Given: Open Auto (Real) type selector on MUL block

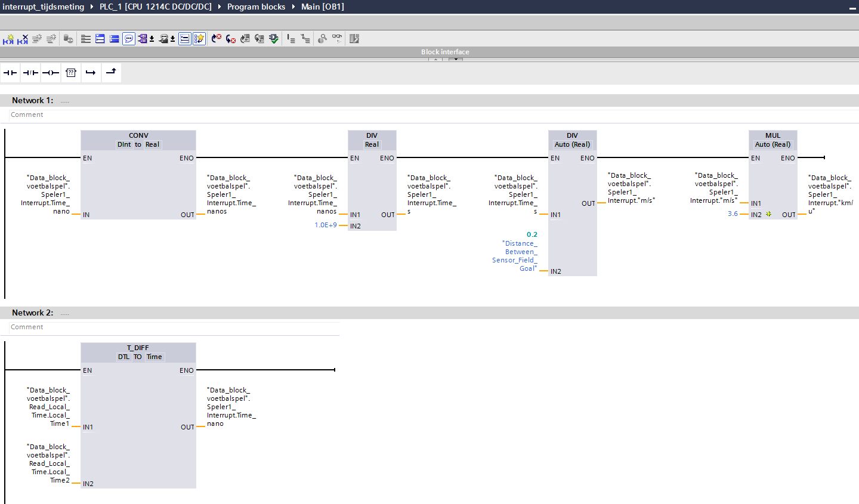Looking at the screenshot, I should point(773,144).
